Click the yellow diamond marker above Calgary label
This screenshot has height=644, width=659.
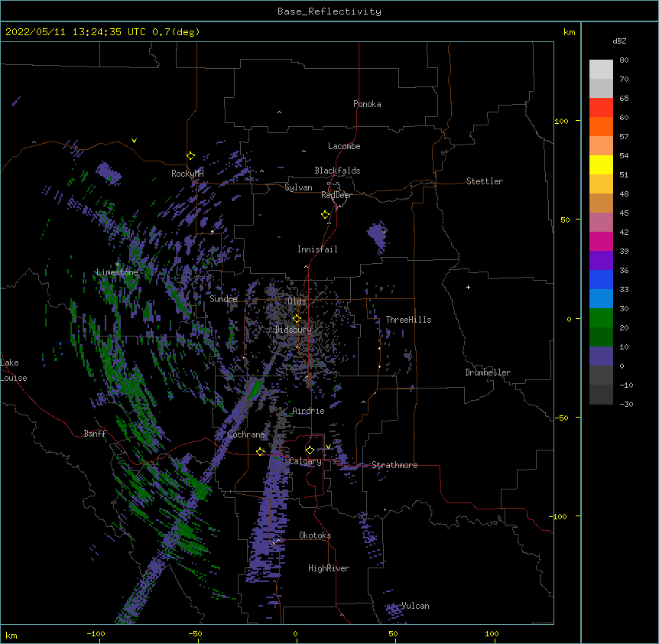pyautogui.click(x=310, y=450)
